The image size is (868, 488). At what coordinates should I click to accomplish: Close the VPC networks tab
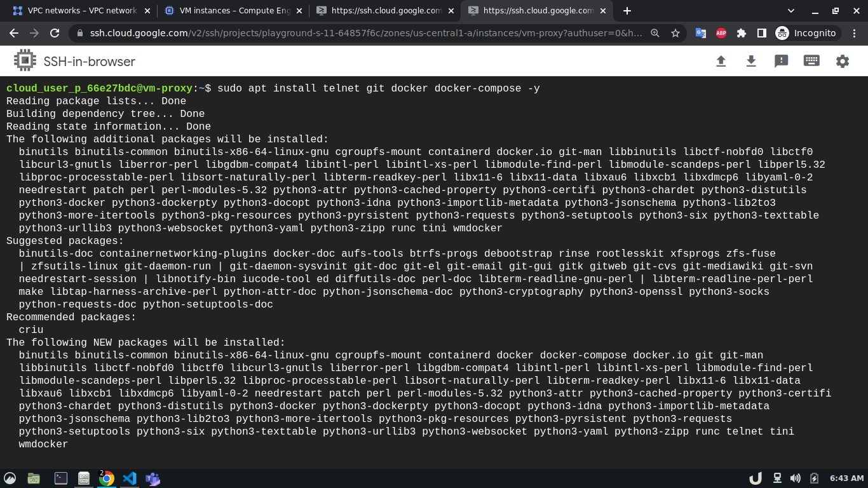coord(147,11)
